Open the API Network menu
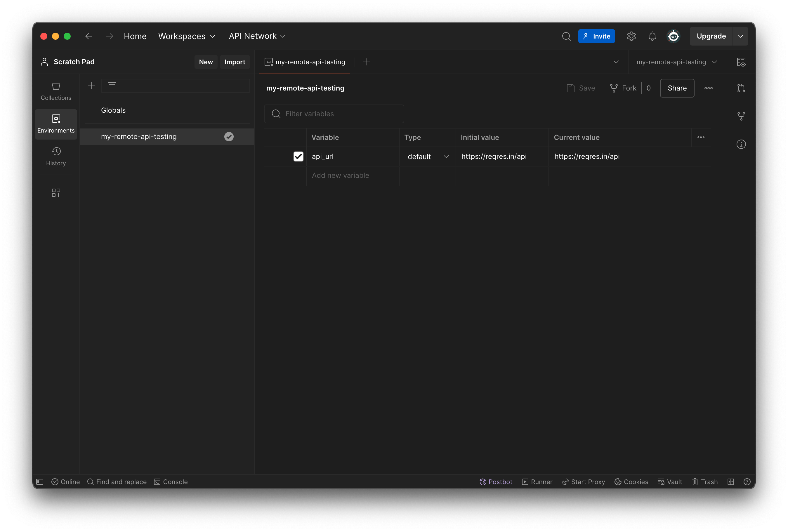Screen dimensions: 788x532 (x=257, y=36)
